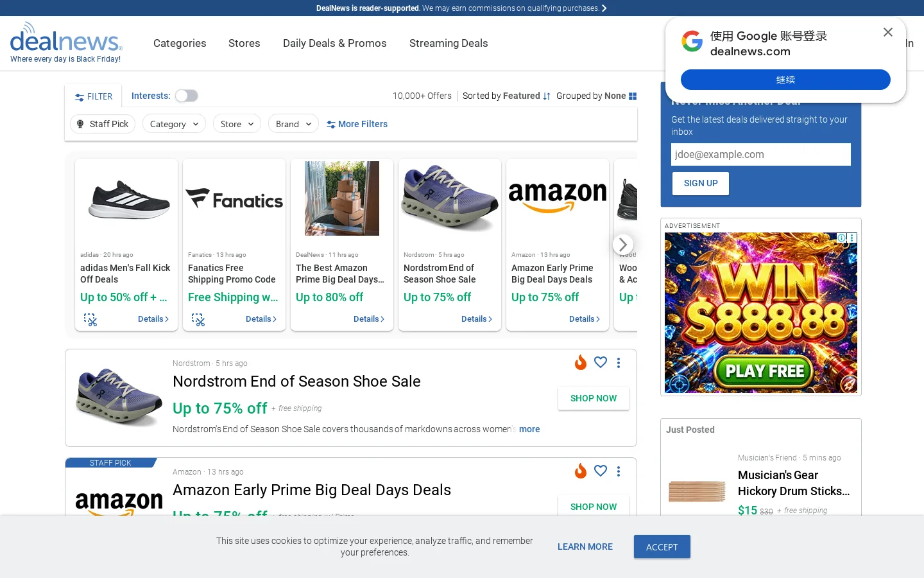924x578 pixels.
Task: Click the grid grouping icon
Action: click(633, 96)
